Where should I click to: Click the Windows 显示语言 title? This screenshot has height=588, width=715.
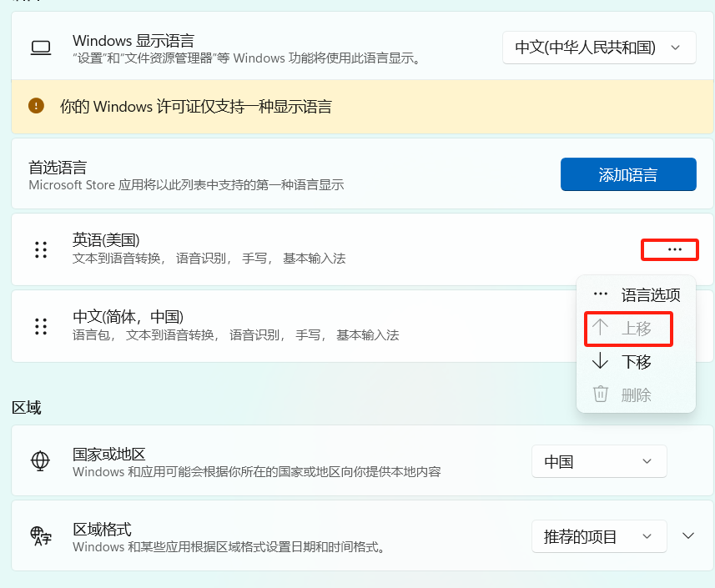click(x=133, y=41)
